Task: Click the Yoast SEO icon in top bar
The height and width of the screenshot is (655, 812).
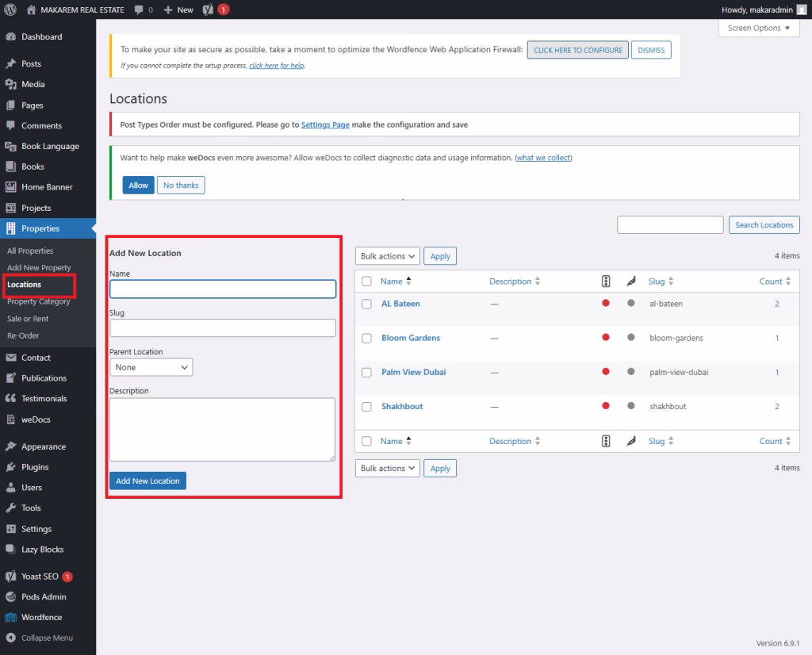Action: pos(208,10)
